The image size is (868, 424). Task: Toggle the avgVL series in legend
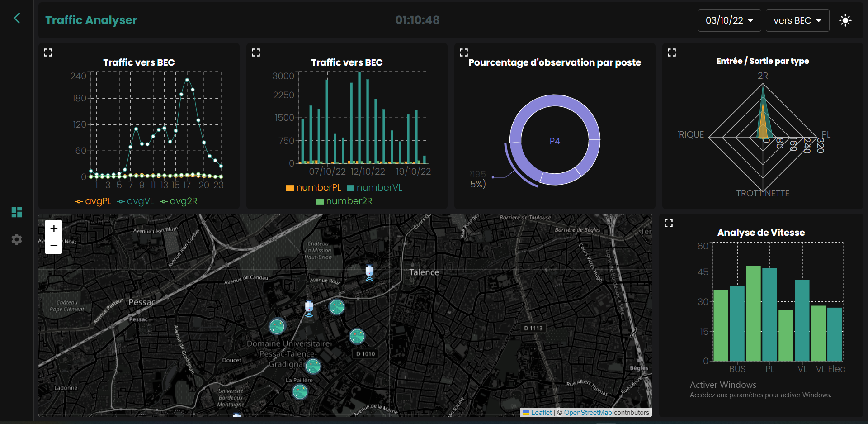click(135, 201)
